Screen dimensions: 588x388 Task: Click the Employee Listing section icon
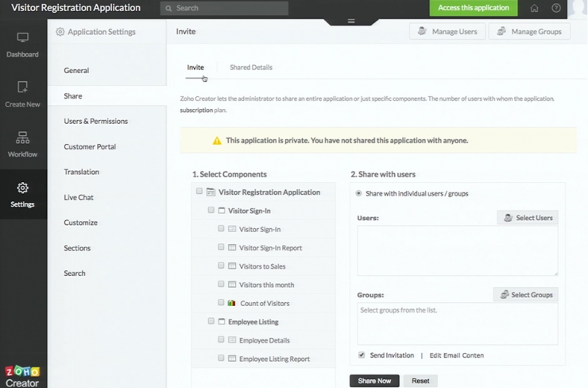click(x=222, y=321)
